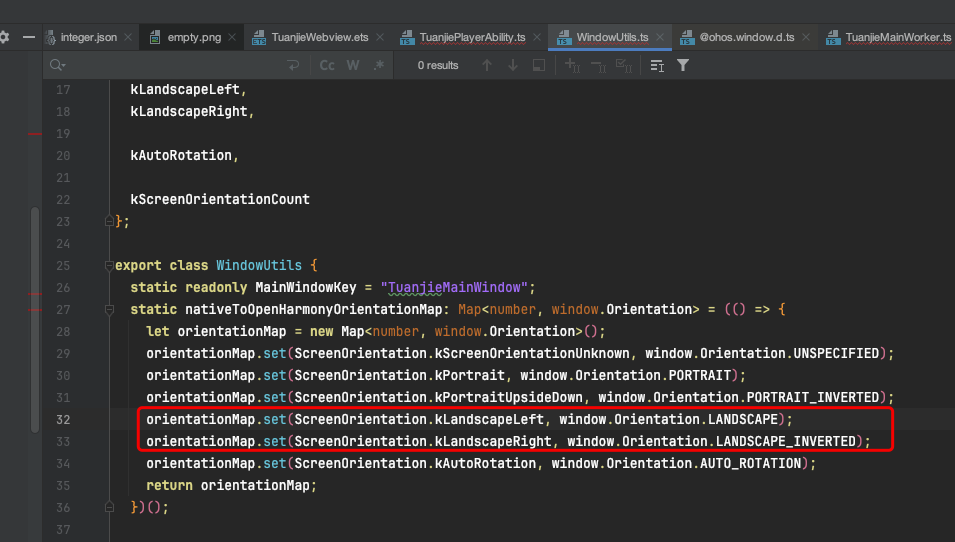This screenshot has width=955, height=542.
Task: Open the search options list icon beside the funnel
Action: coord(657,65)
